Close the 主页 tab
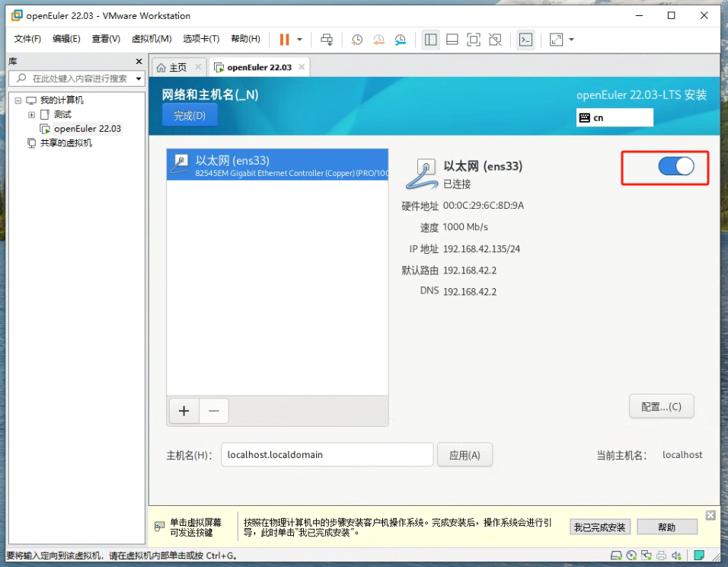 [x=198, y=67]
